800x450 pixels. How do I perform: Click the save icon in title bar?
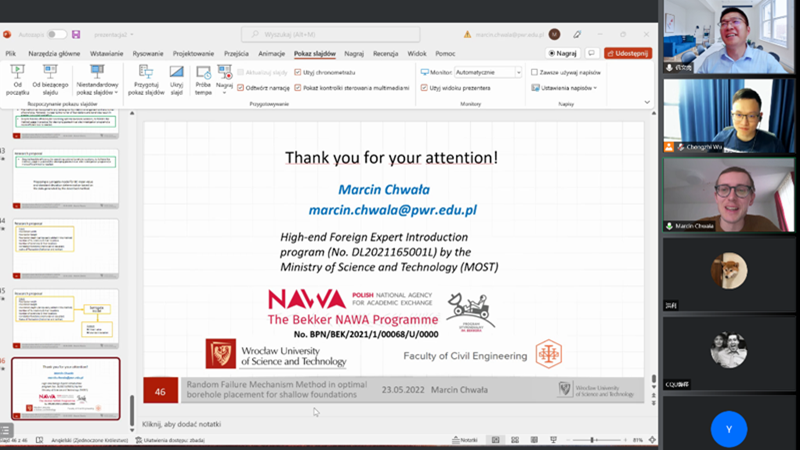pyautogui.click(x=76, y=35)
